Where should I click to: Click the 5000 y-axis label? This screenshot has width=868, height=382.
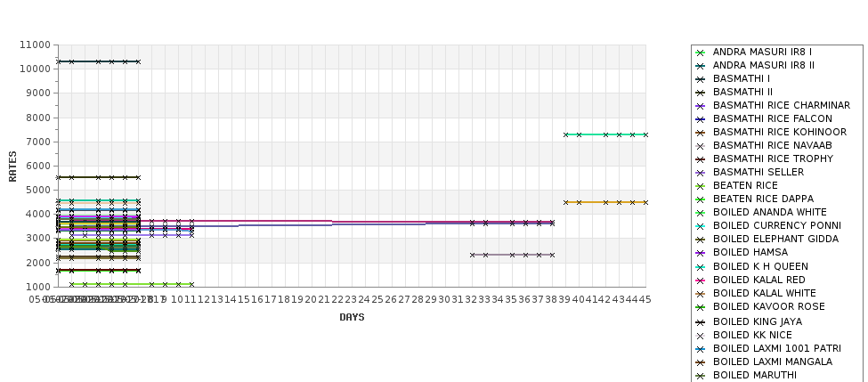(37, 190)
